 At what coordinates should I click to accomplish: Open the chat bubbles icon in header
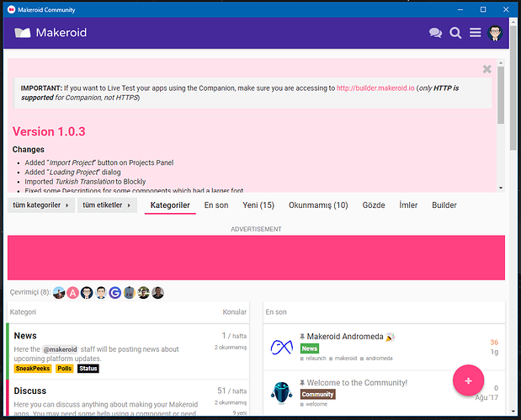pyautogui.click(x=435, y=34)
